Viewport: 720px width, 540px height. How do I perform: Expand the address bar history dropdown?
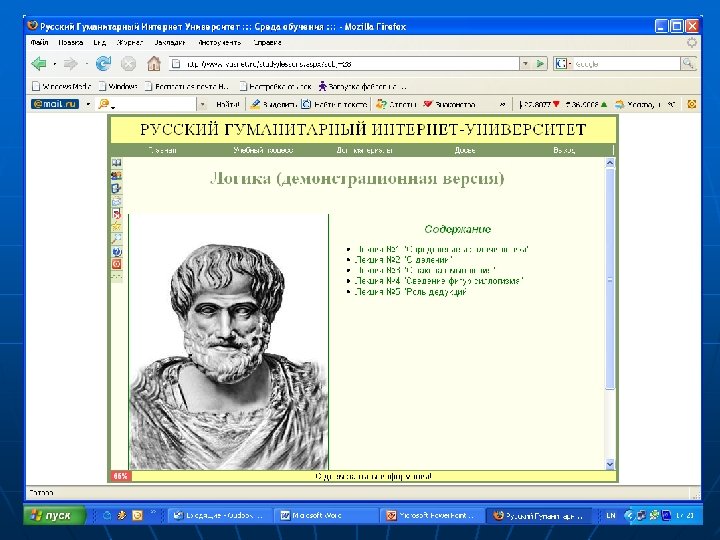526,63
